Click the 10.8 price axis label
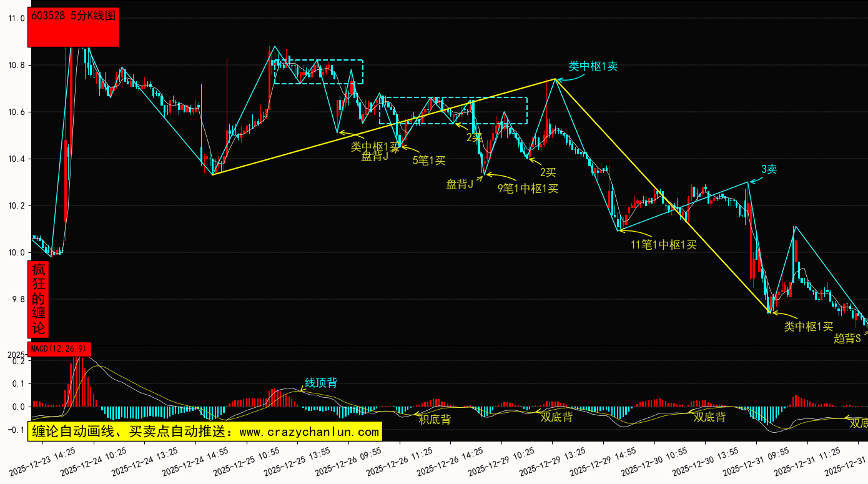Image resolution: width=868 pixels, height=484 pixels. pyautogui.click(x=16, y=66)
